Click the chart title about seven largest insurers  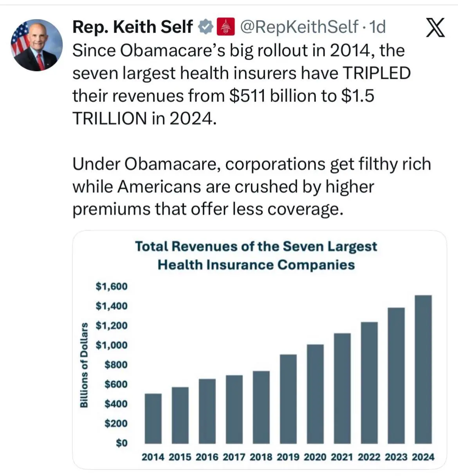tap(256, 255)
